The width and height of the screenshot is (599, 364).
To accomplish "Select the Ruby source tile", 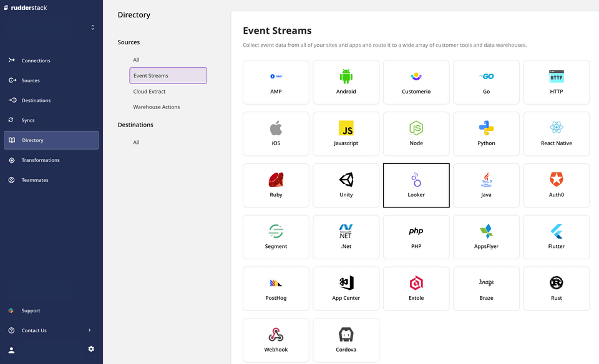I will point(276,185).
